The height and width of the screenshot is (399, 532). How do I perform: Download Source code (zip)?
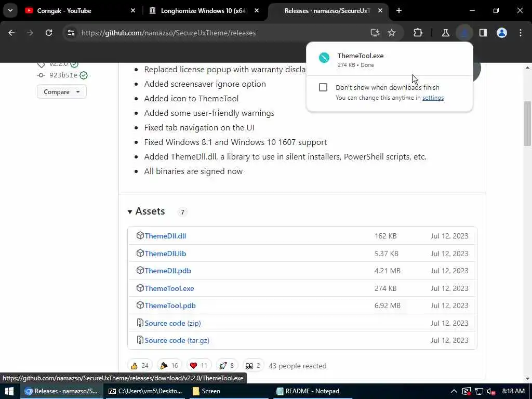point(172,323)
